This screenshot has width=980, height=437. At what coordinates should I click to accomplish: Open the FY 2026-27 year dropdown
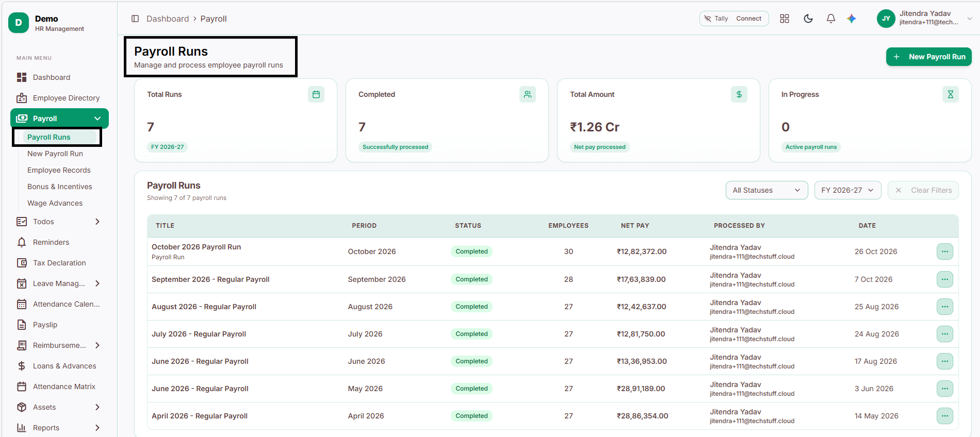click(x=847, y=190)
